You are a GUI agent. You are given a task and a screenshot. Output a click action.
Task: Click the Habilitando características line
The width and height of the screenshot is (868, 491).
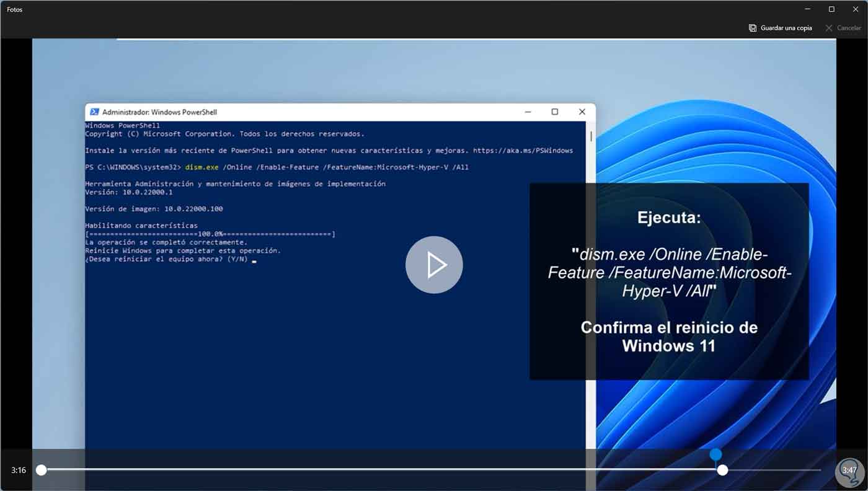click(141, 226)
